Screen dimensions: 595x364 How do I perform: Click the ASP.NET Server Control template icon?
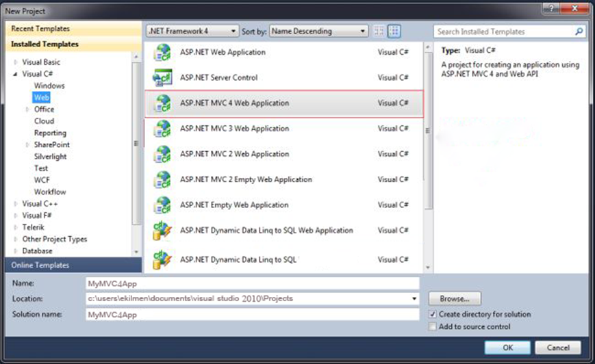(162, 78)
